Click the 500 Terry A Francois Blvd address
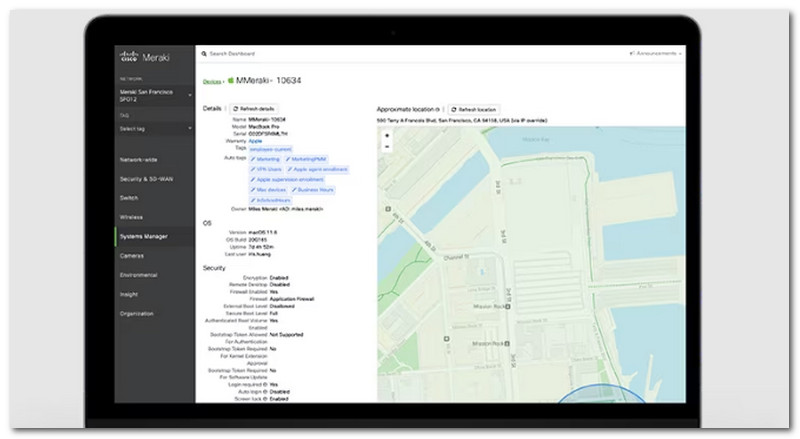Image resolution: width=800 pixels, height=439 pixels. point(462,121)
